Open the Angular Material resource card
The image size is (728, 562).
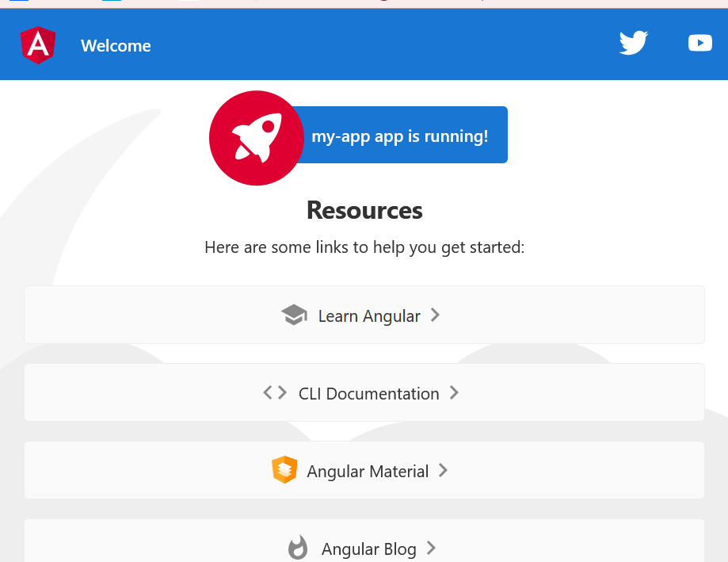[364, 470]
